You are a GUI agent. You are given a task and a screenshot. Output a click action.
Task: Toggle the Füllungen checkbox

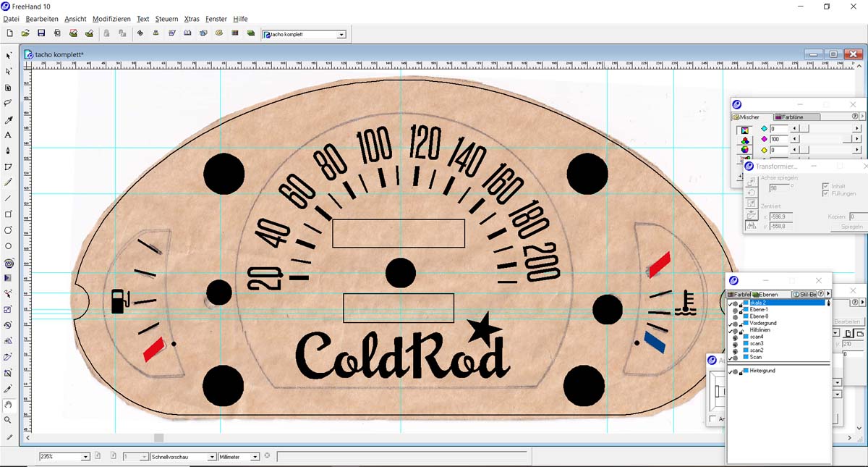click(826, 194)
